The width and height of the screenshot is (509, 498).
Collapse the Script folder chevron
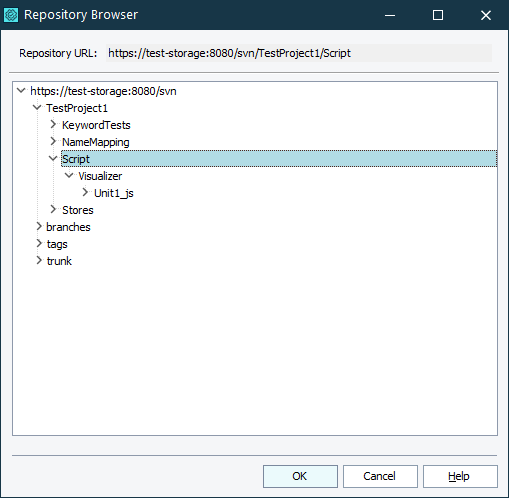[x=53, y=159]
